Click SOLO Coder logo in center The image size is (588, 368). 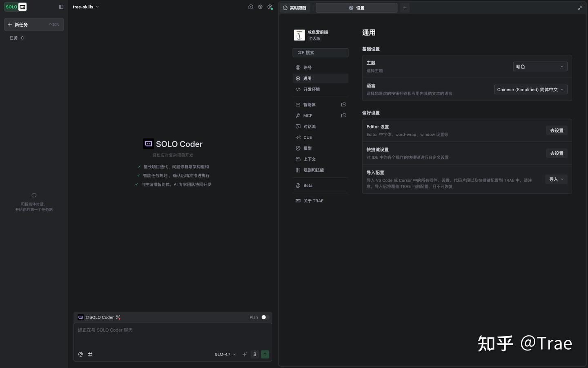click(148, 144)
